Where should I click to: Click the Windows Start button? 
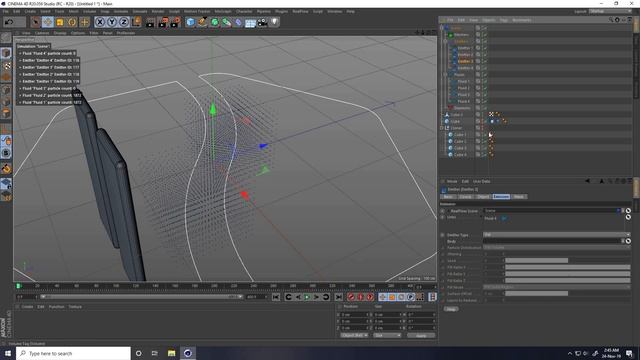pyautogui.click(x=8, y=353)
